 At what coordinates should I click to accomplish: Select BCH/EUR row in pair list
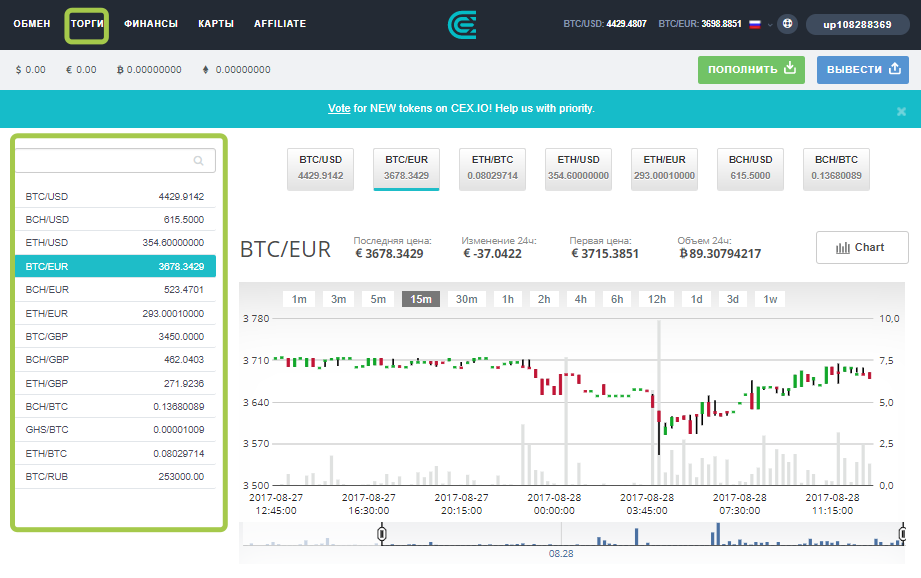click(x=115, y=289)
